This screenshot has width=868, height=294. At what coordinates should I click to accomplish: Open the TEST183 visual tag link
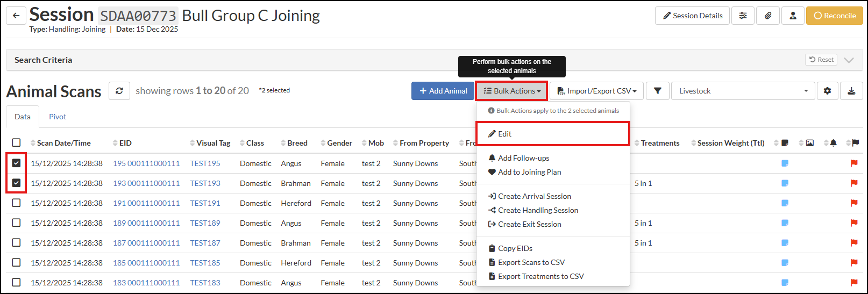click(205, 283)
